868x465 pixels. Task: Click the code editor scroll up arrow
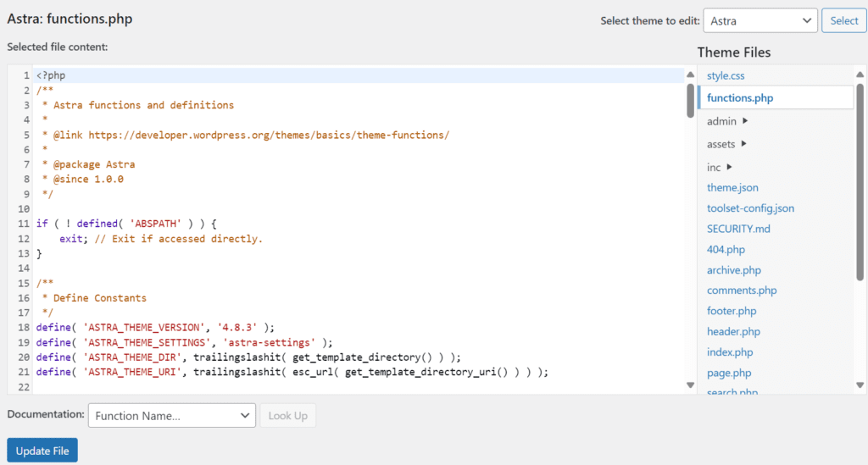tap(690, 75)
